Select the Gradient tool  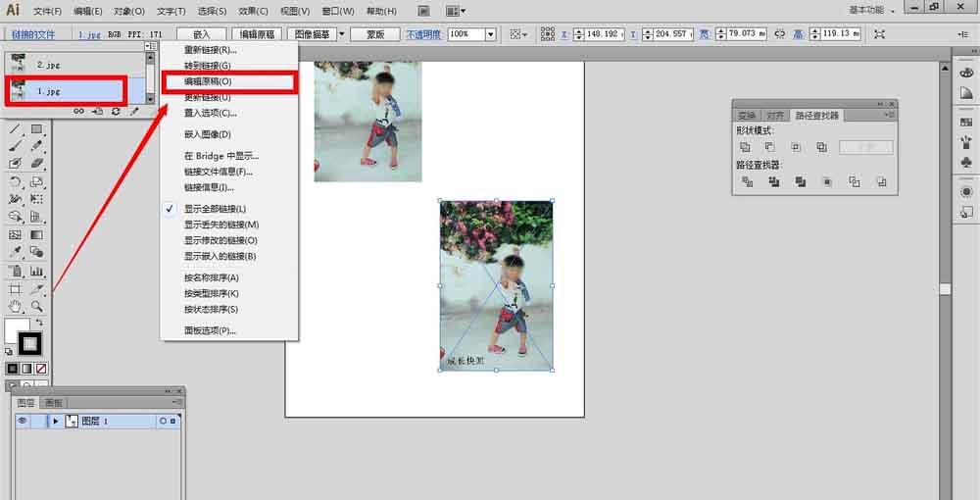37,235
